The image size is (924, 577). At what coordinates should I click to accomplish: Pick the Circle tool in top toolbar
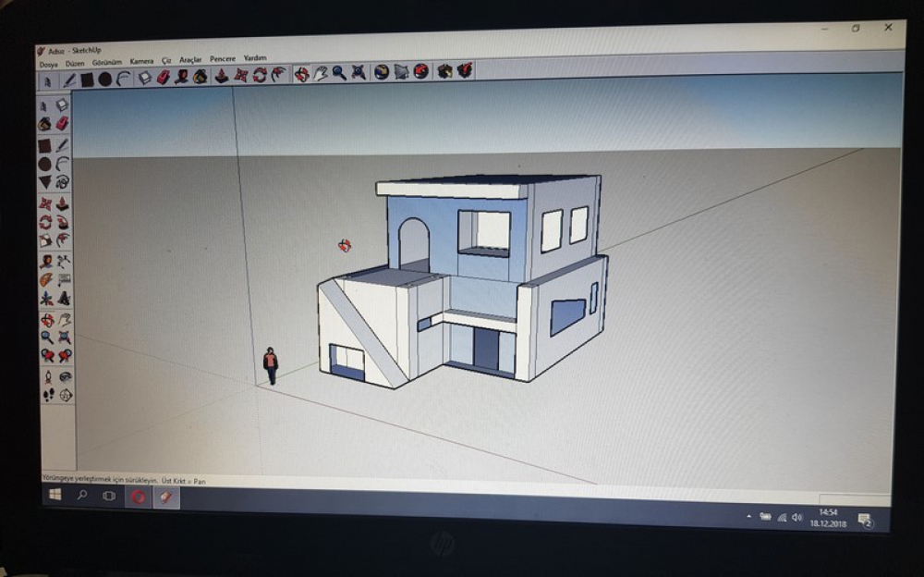point(105,79)
